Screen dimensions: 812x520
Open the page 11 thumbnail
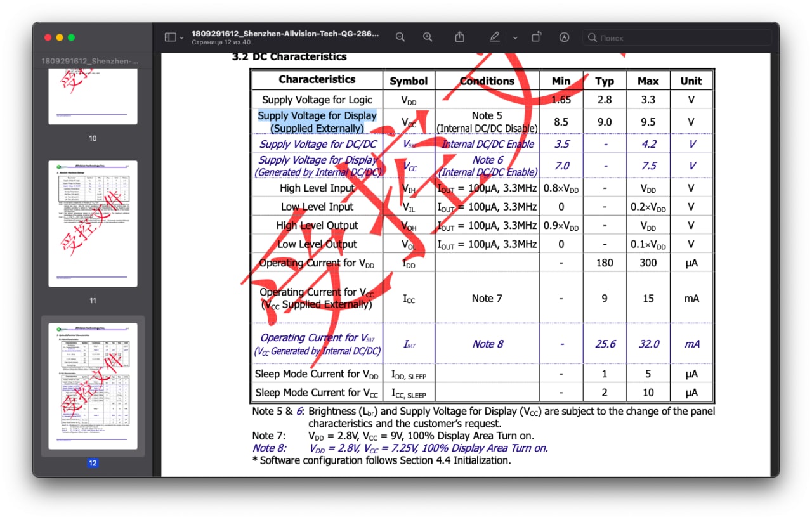pos(93,223)
